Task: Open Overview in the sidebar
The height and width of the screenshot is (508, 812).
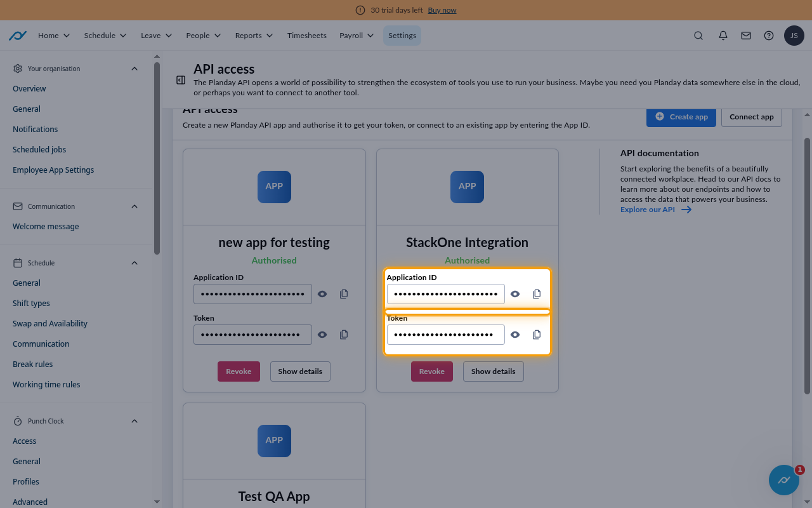Action: tap(29, 89)
